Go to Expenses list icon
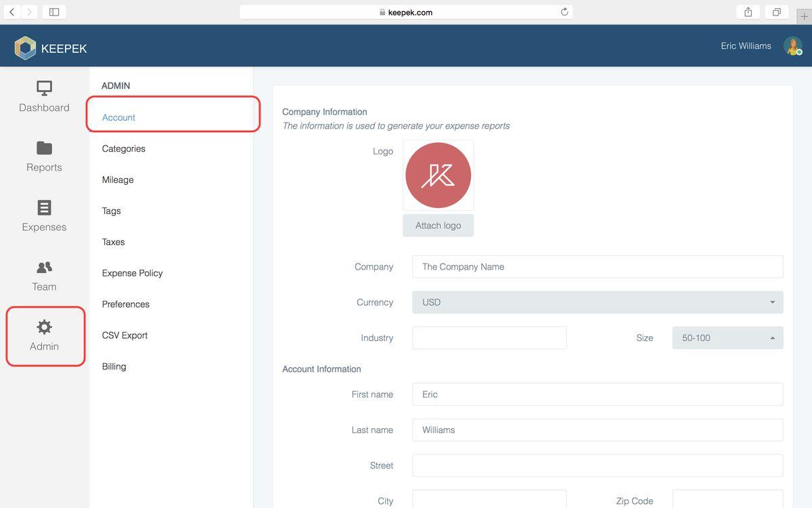 44,207
